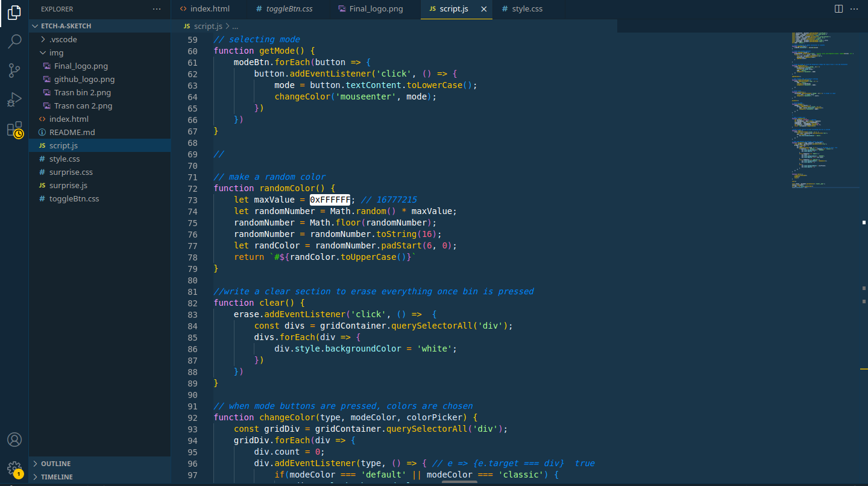Screen dimensions: 868x486
Task: Open style.css from the Explorer tree
Action: (x=100, y=159)
